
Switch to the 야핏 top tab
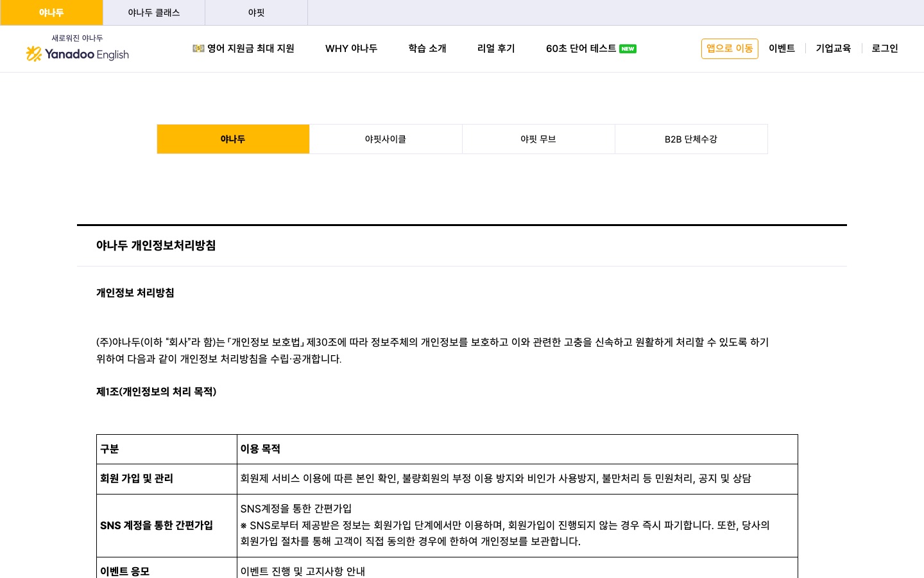coord(257,12)
